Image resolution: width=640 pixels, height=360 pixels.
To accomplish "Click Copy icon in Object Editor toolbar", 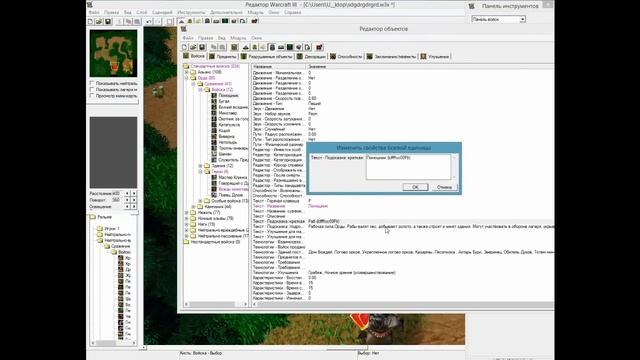I will [x=213, y=47].
